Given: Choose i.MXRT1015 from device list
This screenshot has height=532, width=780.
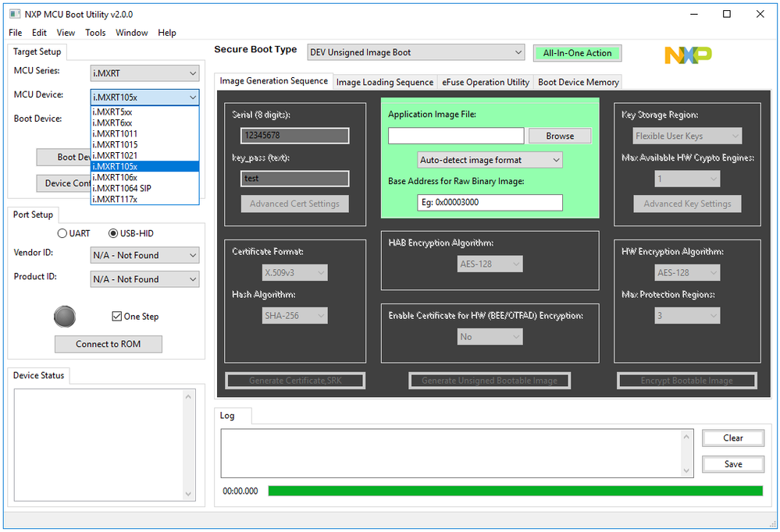Looking at the screenshot, I should click(x=144, y=144).
